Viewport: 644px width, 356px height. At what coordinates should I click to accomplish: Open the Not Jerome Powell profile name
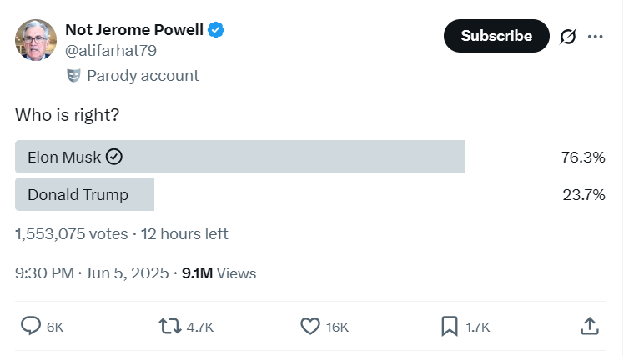[x=133, y=30]
